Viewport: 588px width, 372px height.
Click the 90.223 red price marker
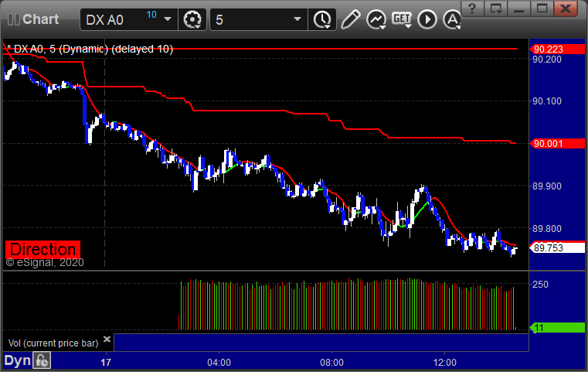pyautogui.click(x=557, y=49)
